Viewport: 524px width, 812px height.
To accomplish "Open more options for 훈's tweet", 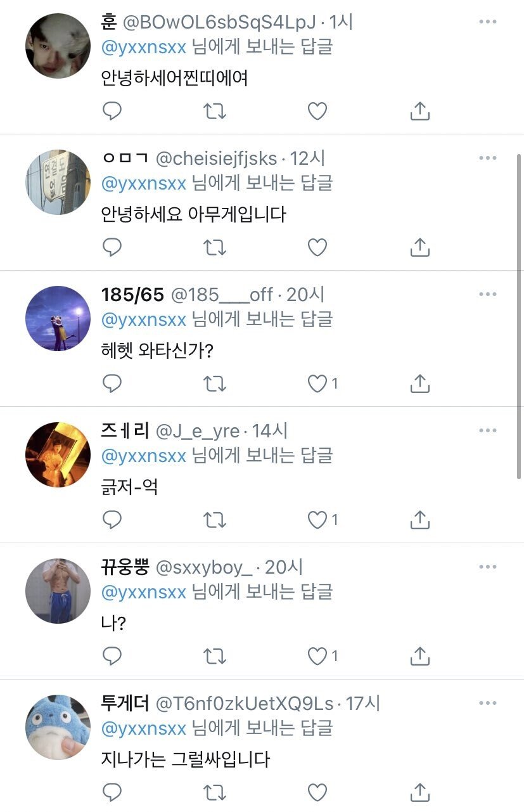I will click(487, 22).
